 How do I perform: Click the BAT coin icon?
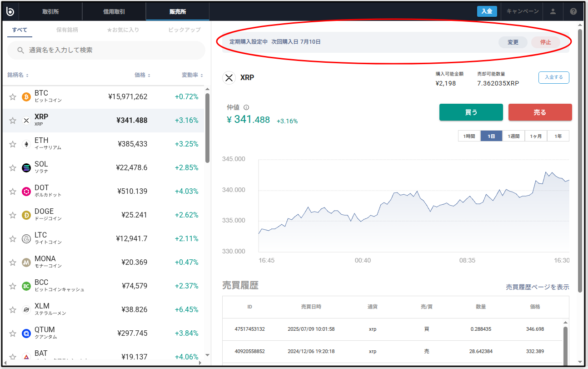[x=26, y=356]
